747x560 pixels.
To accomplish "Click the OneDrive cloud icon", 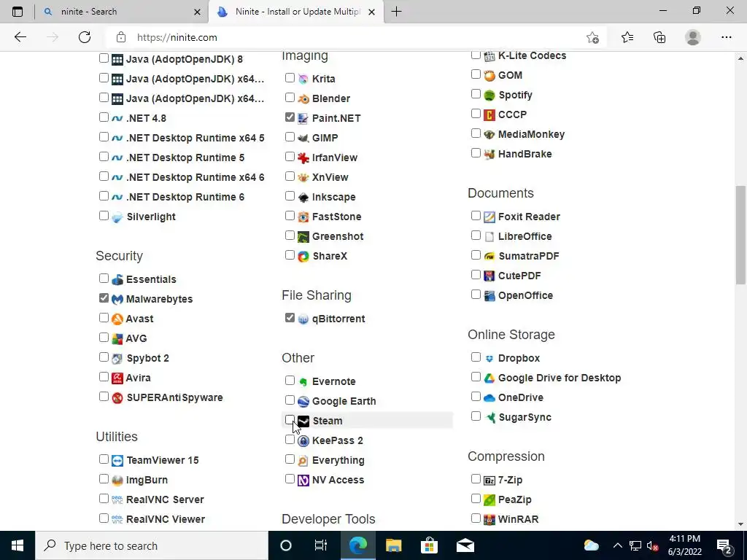I will pos(489,397).
